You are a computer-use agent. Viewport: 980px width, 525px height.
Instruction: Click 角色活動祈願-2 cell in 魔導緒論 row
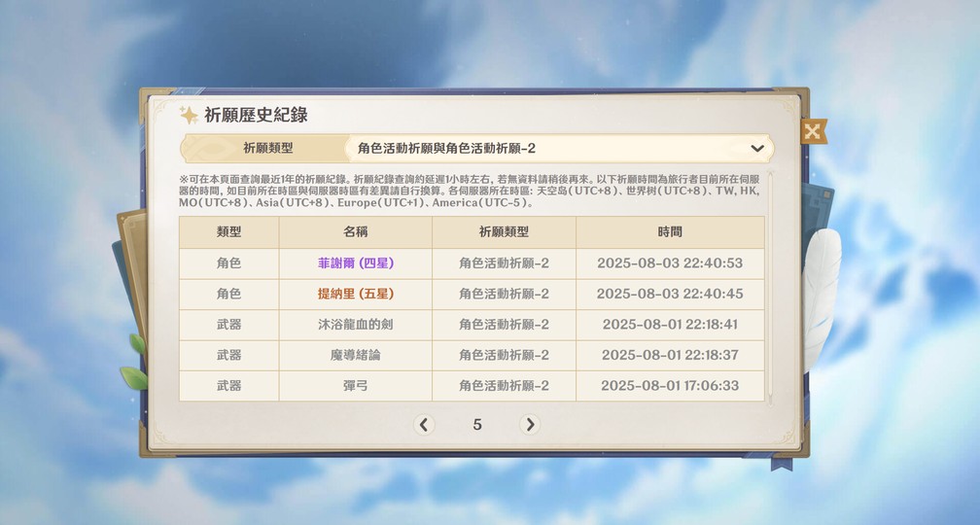tap(504, 355)
